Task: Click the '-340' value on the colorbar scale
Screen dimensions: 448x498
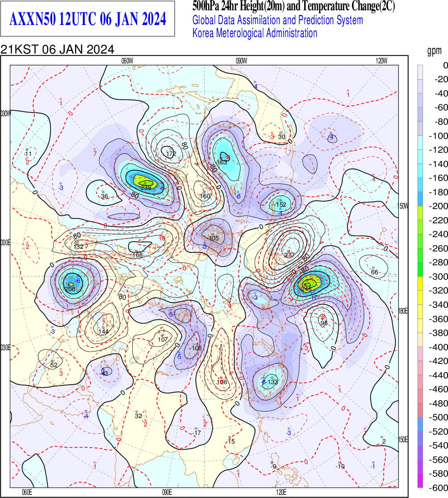Action: pos(439,305)
